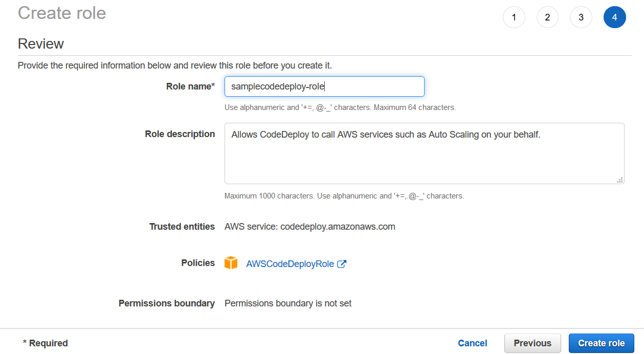The height and width of the screenshot is (354, 644).
Task: Focus the Role name text field
Action: [x=324, y=86]
